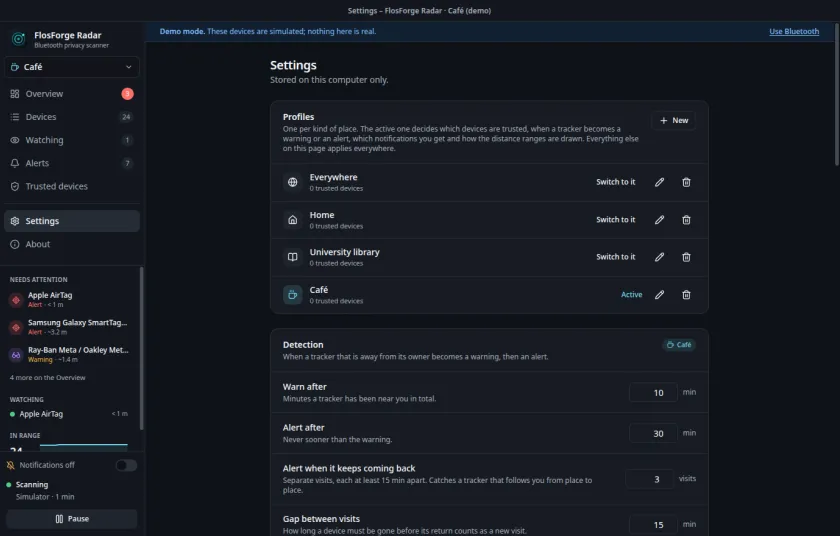Edit the University library profile
Image resolution: width=840 pixels, height=536 pixels.
pyautogui.click(x=659, y=257)
